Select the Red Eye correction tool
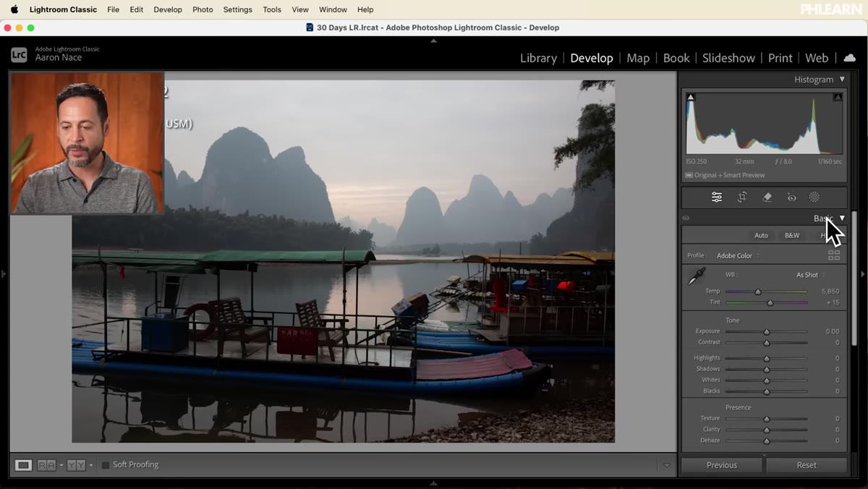868x489 pixels. click(792, 197)
